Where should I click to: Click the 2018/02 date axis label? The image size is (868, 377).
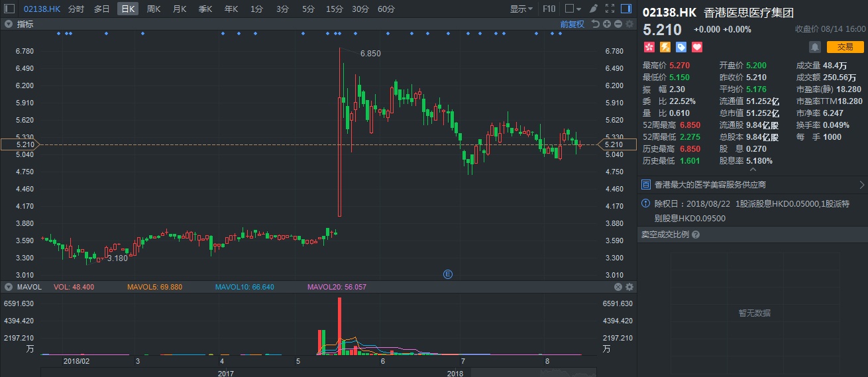click(76, 362)
